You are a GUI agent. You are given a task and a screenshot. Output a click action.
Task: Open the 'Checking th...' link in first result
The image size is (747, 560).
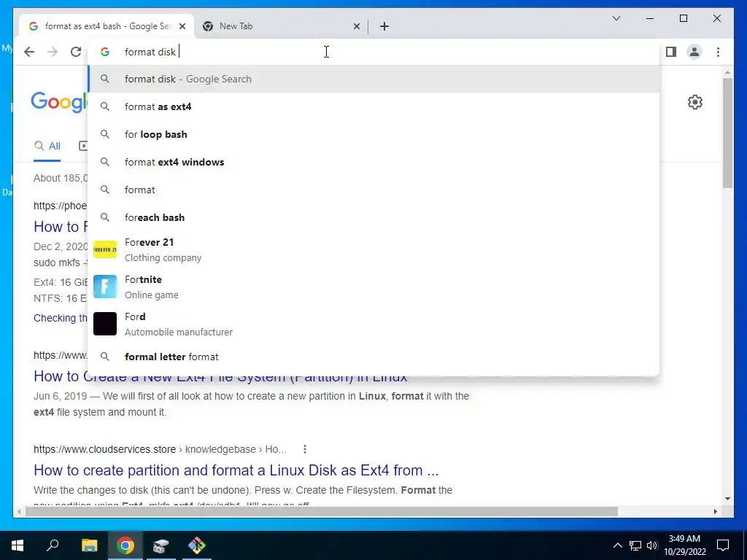click(x=61, y=318)
